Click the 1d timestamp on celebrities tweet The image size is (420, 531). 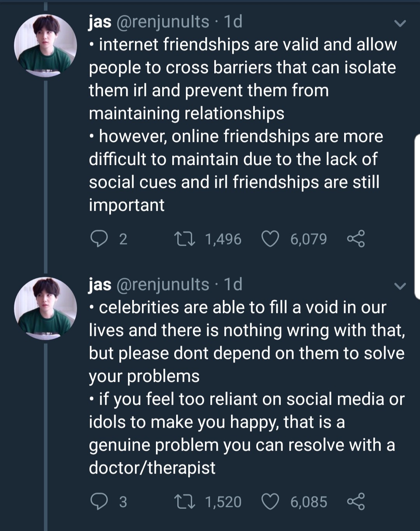coord(233,285)
